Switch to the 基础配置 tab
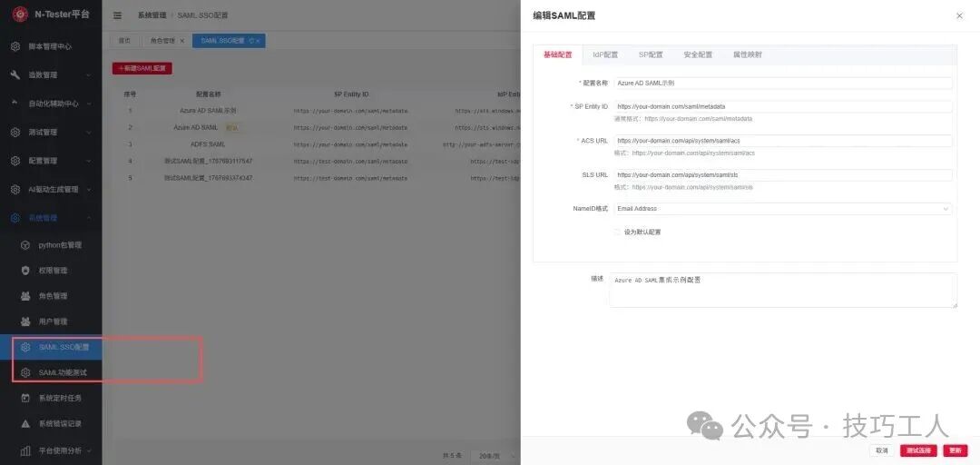Image resolution: width=980 pixels, height=465 pixels. click(557, 54)
